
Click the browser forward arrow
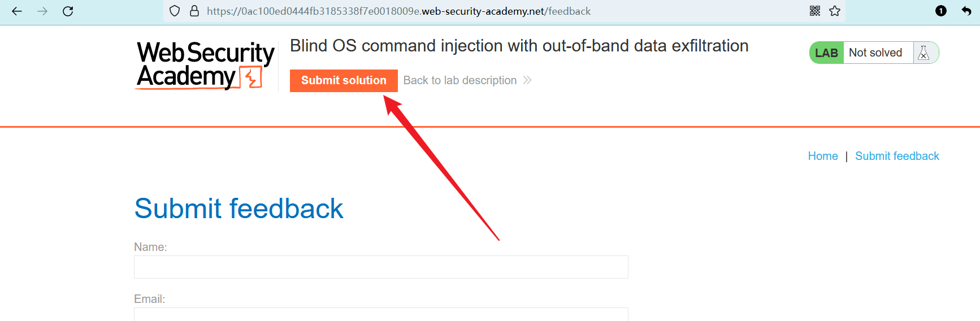pyautogui.click(x=42, y=11)
